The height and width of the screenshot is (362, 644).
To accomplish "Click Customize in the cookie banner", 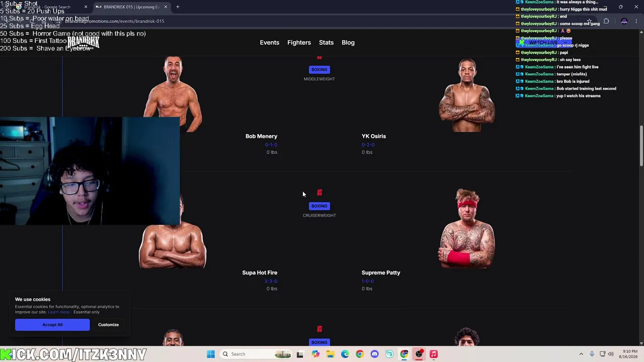I will 108,325.
